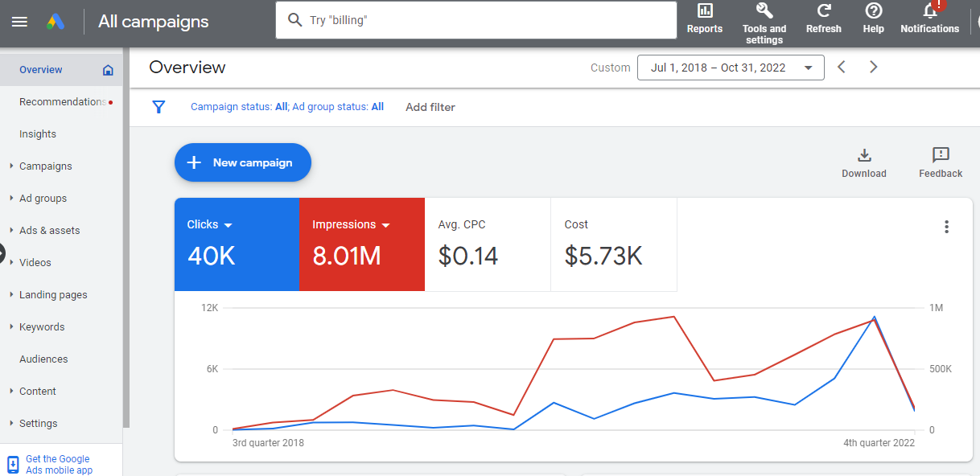Open the navigation hamburger menu
980x476 pixels.
(19, 21)
